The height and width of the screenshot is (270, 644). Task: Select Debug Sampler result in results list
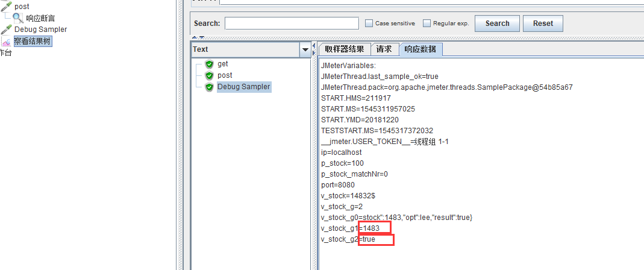click(x=244, y=87)
